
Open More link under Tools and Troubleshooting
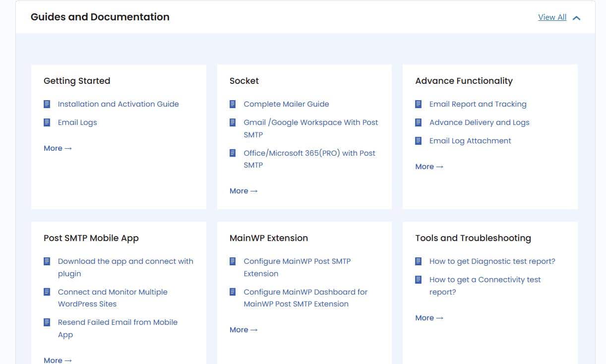[x=429, y=318]
